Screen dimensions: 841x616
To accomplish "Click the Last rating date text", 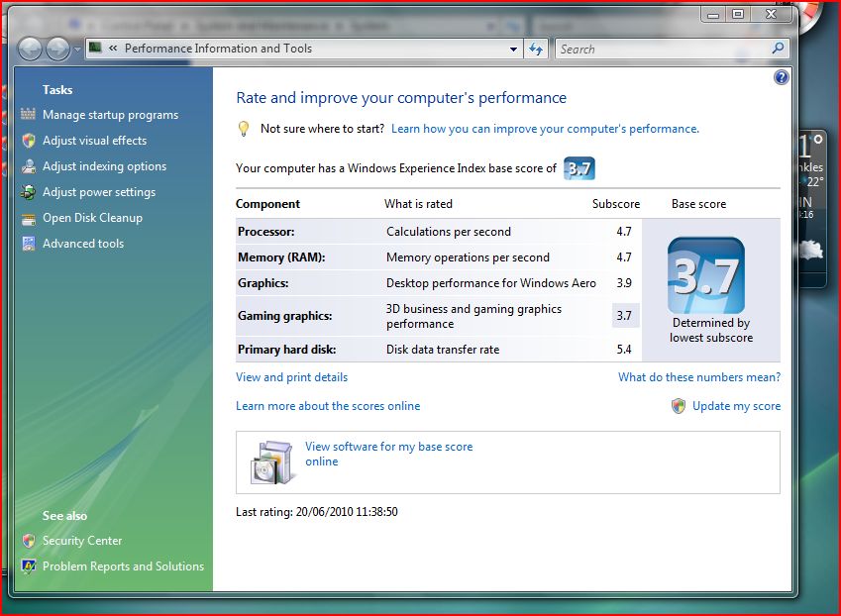I will point(317,512).
